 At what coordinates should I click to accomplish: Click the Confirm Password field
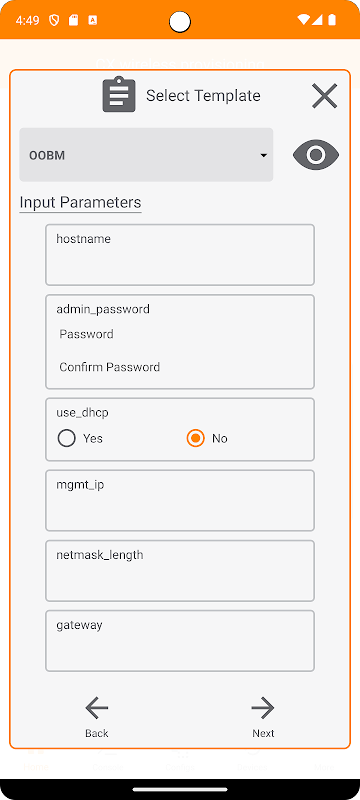point(180,367)
